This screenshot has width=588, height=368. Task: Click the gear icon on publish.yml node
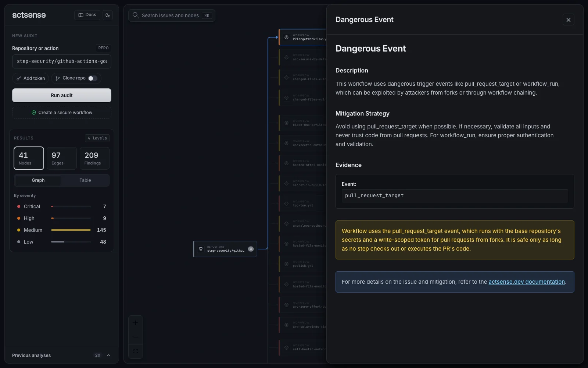click(x=286, y=264)
